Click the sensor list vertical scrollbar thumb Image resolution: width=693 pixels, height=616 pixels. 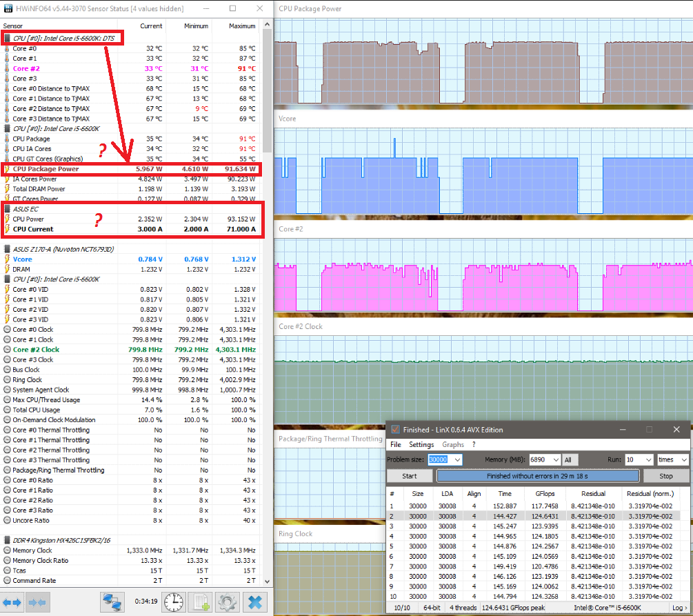(x=267, y=90)
